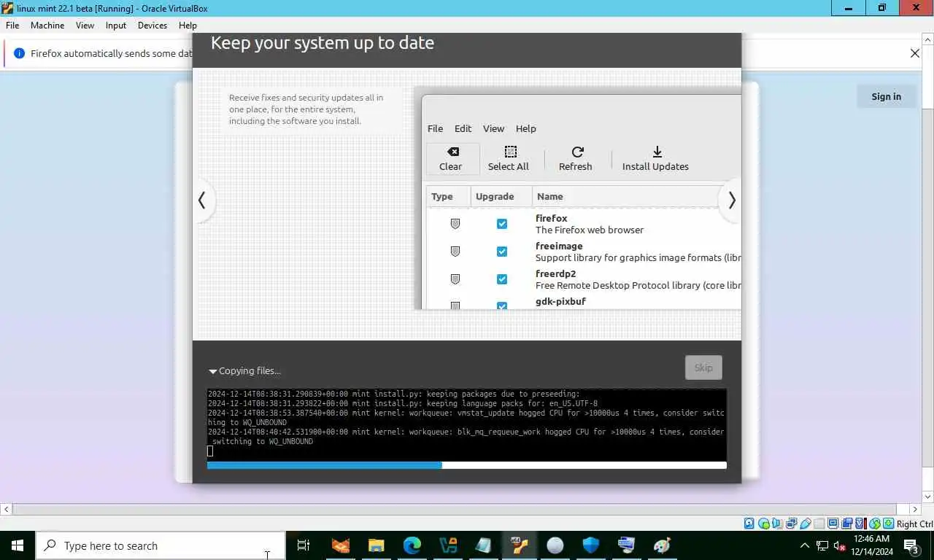
Task: Click the horizontal scrollbar right arrow
Action: click(x=915, y=509)
